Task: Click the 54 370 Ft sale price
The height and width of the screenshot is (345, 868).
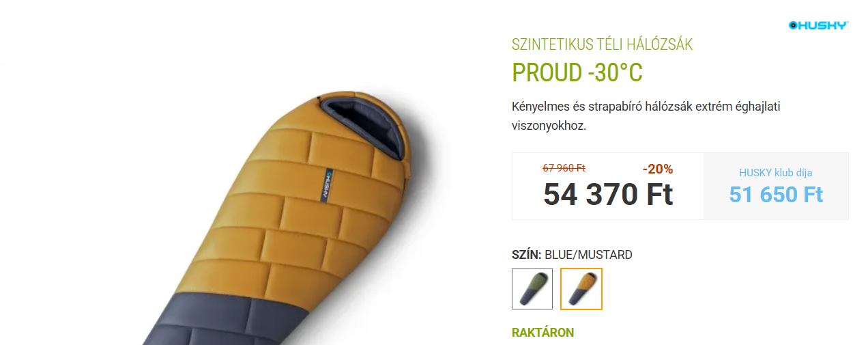Action: point(608,195)
